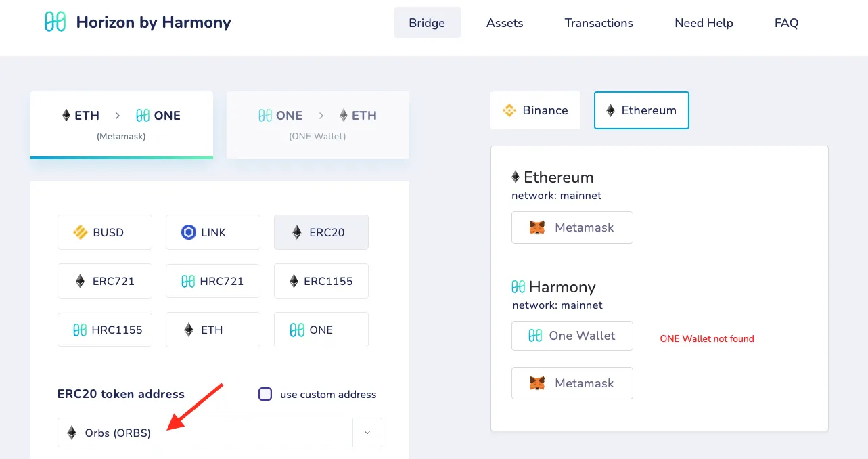Expand the ERC20 token dropdown arrow

367,433
